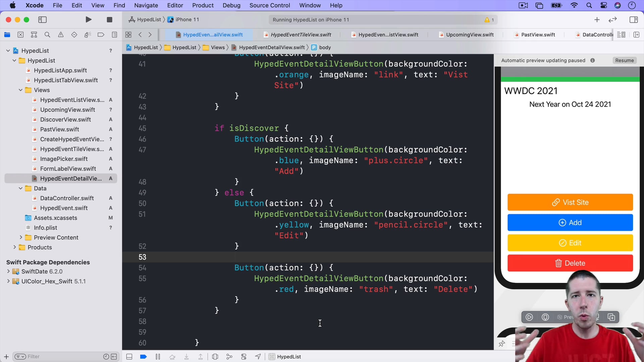644x362 pixels.
Task: Click the red Delete preview button
Action: [x=570, y=263]
